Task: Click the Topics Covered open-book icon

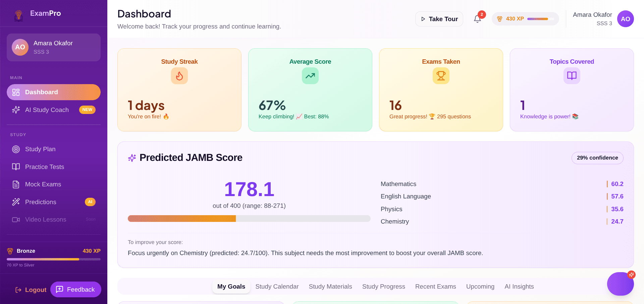Action: 572,76
